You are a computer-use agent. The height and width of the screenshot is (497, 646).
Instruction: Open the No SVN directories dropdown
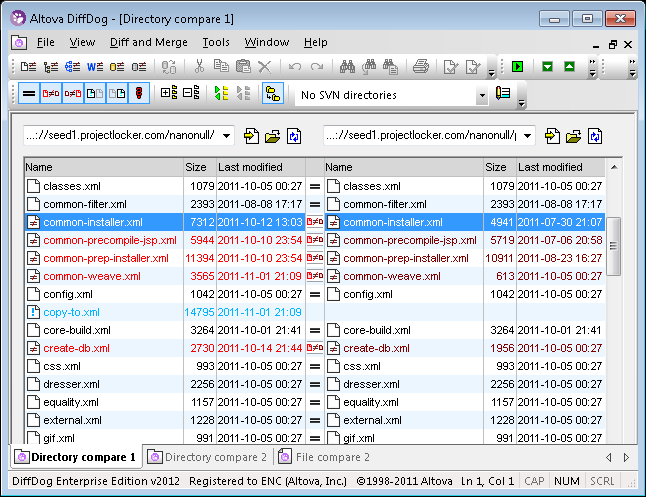(481, 95)
